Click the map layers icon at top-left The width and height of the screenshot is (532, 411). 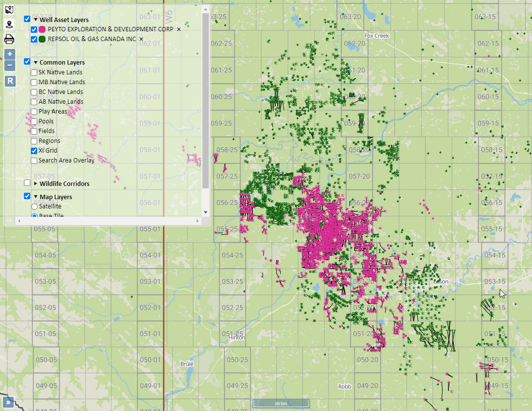coord(9,10)
